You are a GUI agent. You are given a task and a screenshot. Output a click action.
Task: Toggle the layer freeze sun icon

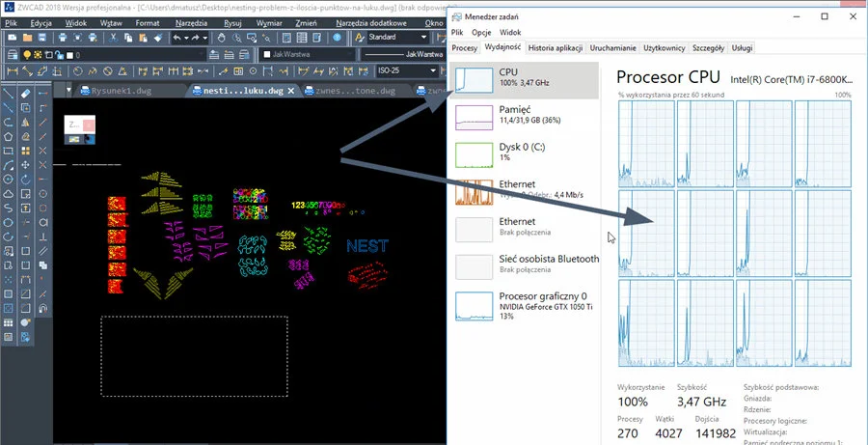click(x=39, y=55)
